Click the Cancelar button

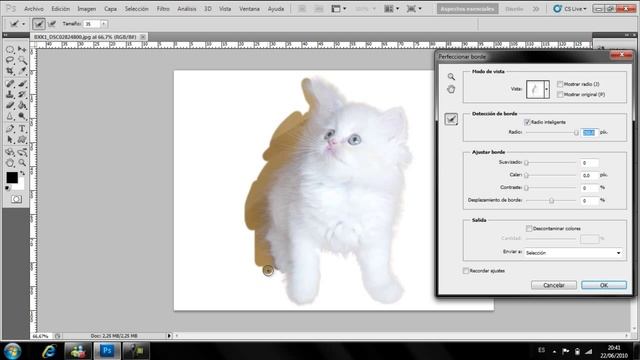click(554, 285)
